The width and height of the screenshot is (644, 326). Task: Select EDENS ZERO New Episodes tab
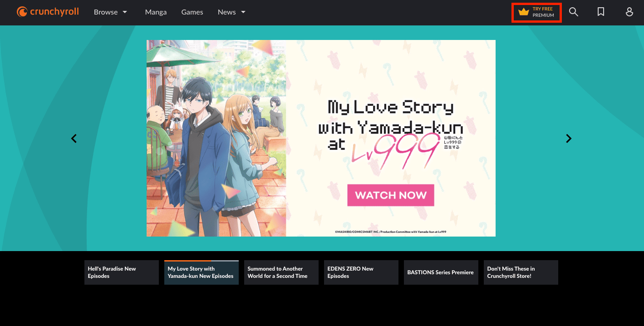click(361, 272)
